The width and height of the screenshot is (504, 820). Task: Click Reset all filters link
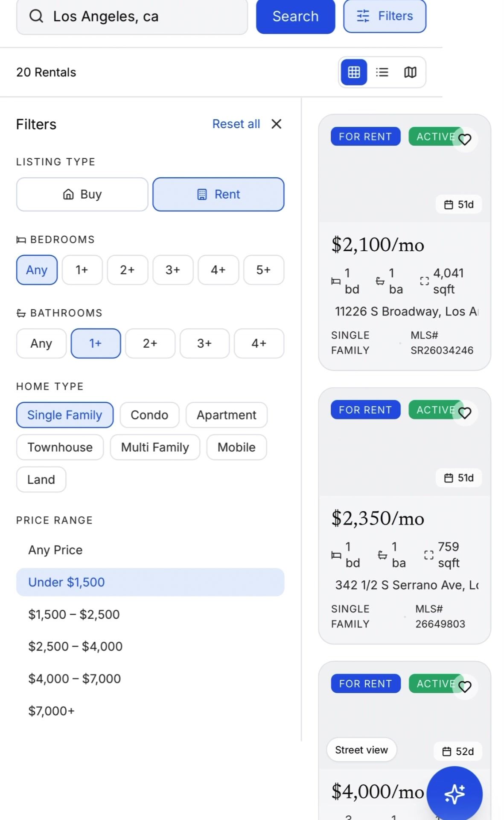236,124
